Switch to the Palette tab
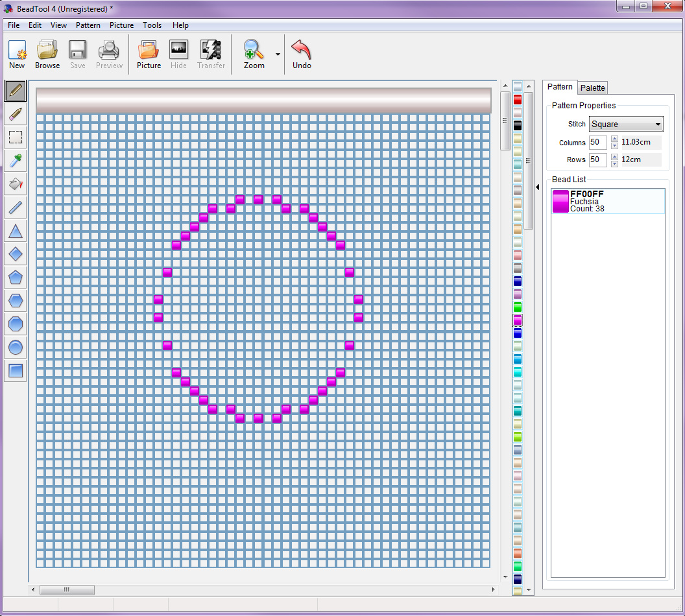This screenshot has height=616, width=685. tap(592, 88)
